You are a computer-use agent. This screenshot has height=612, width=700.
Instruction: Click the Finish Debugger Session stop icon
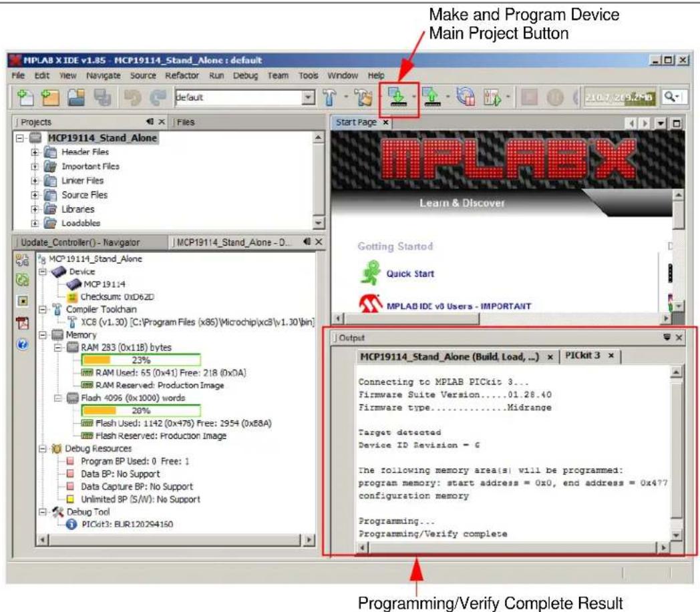[530, 97]
